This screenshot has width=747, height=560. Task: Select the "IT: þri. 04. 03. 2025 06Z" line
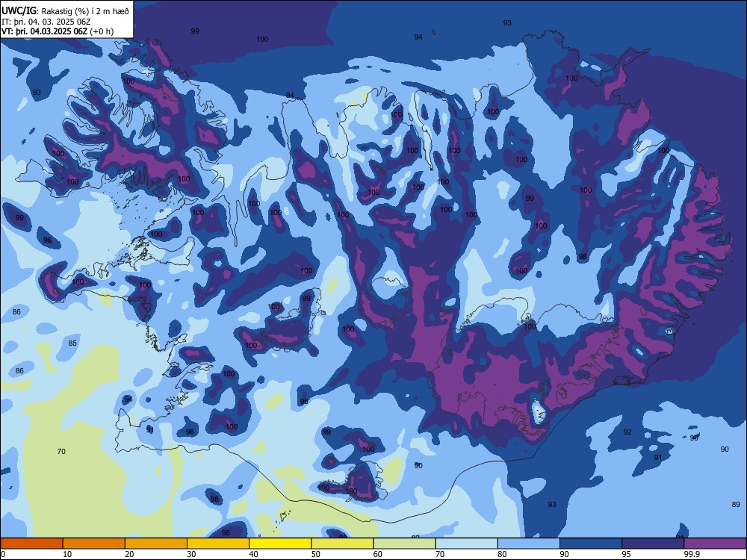(46, 22)
